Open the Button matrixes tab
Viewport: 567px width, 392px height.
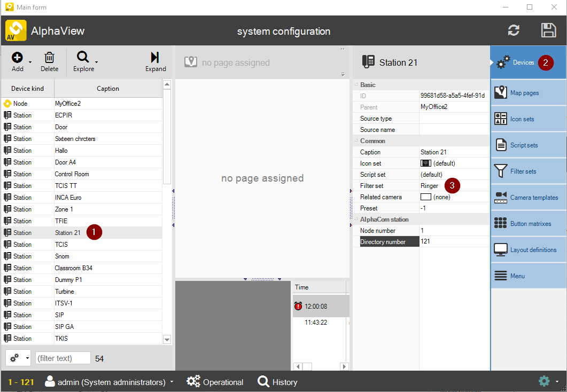click(527, 224)
